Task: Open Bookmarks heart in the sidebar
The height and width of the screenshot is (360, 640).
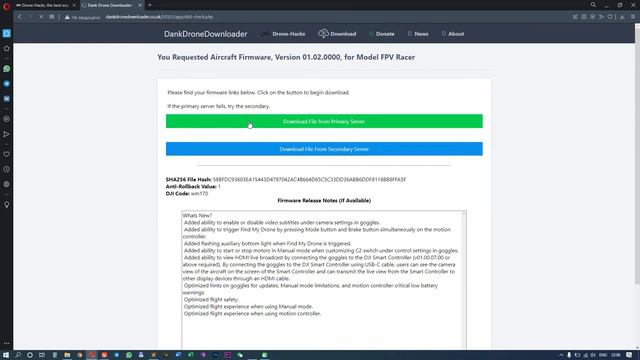Action: click(x=7, y=154)
